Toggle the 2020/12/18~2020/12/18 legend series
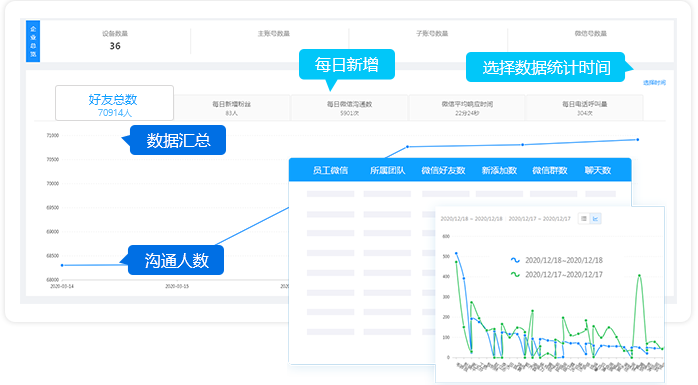The width and height of the screenshot is (698, 385). click(x=556, y=260)
